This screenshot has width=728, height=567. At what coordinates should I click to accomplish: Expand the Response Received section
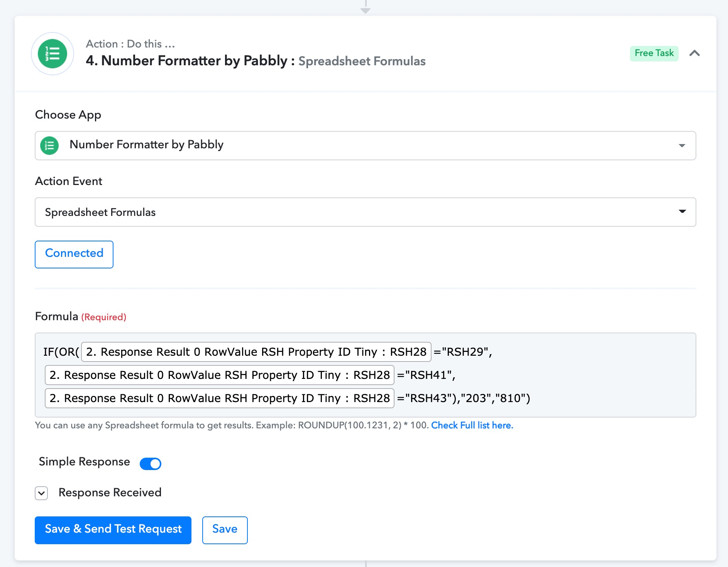tap(41, 493)
